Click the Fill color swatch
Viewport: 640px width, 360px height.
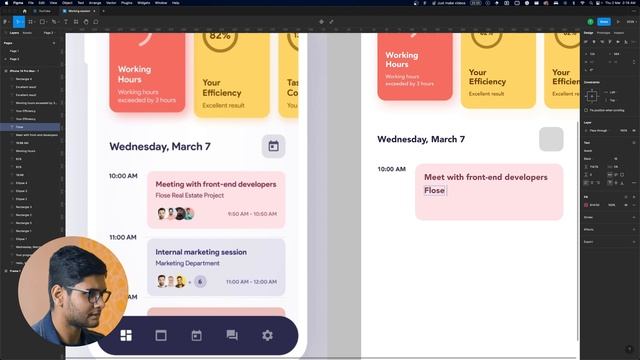(x=587, y=205)
